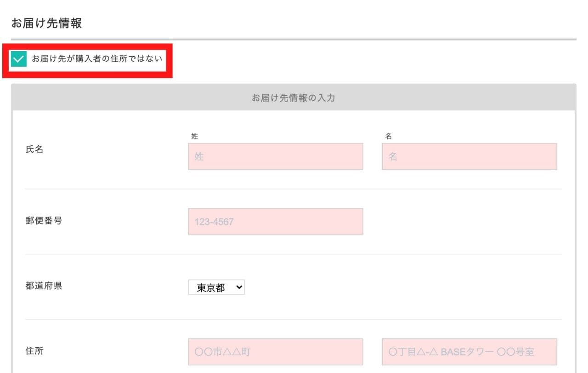
Task: Click into the 姓 last name field
Action: [x=276, y=156]
